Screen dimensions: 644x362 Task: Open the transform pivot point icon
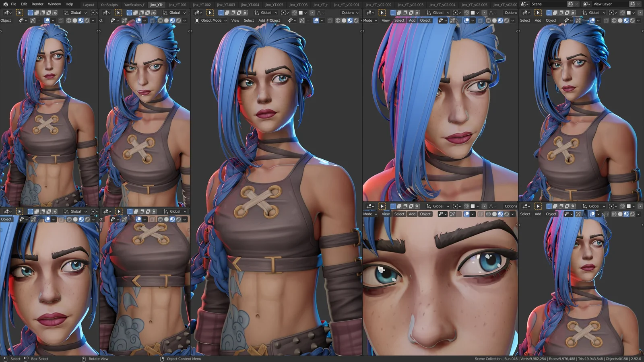[x=283, y=12]
